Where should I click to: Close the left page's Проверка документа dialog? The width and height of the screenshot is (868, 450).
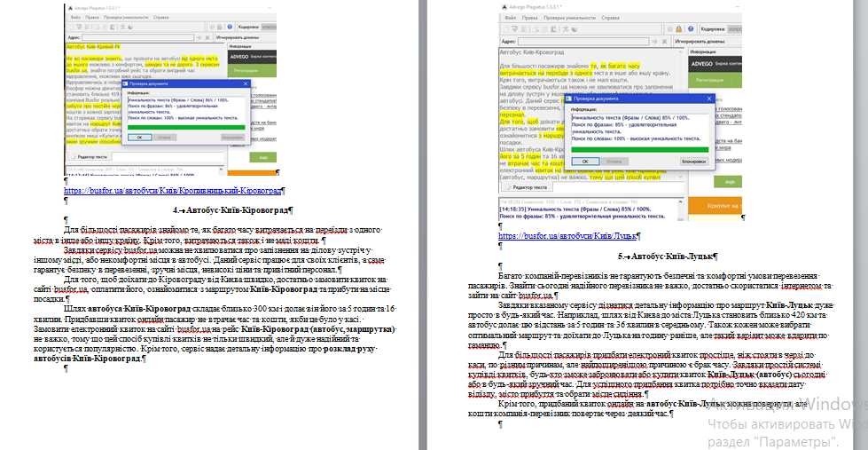click(246, 83)
